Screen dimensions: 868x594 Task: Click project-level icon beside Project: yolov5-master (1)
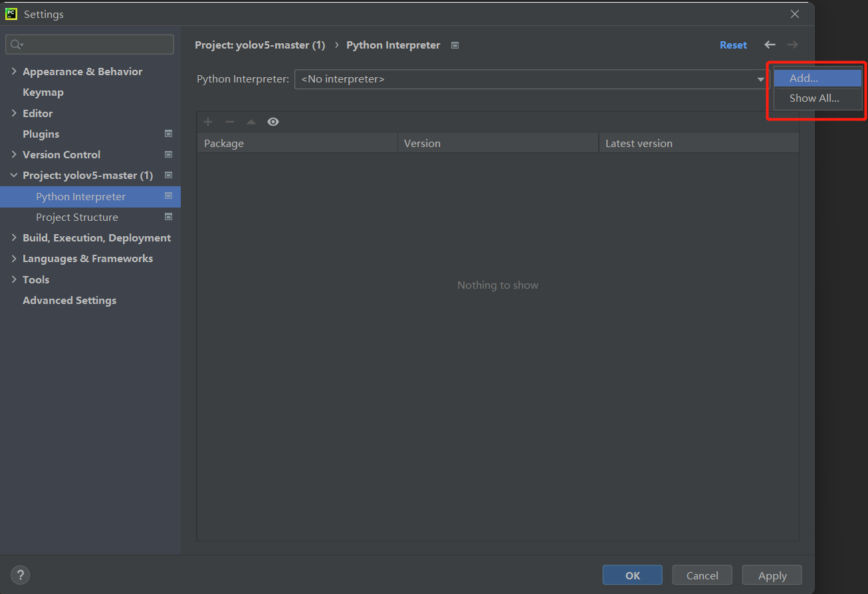click(168, 175)
